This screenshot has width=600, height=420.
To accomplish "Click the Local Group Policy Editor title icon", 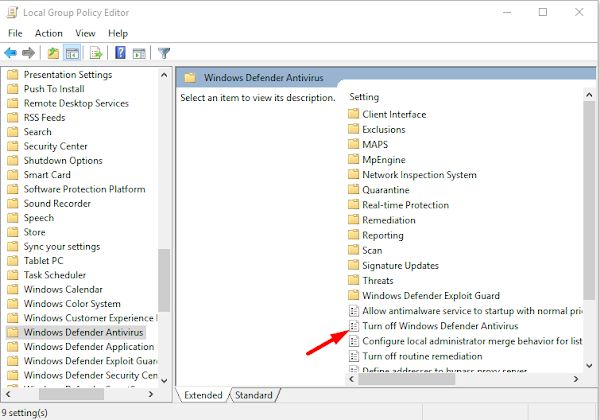I will coord(12,12).
